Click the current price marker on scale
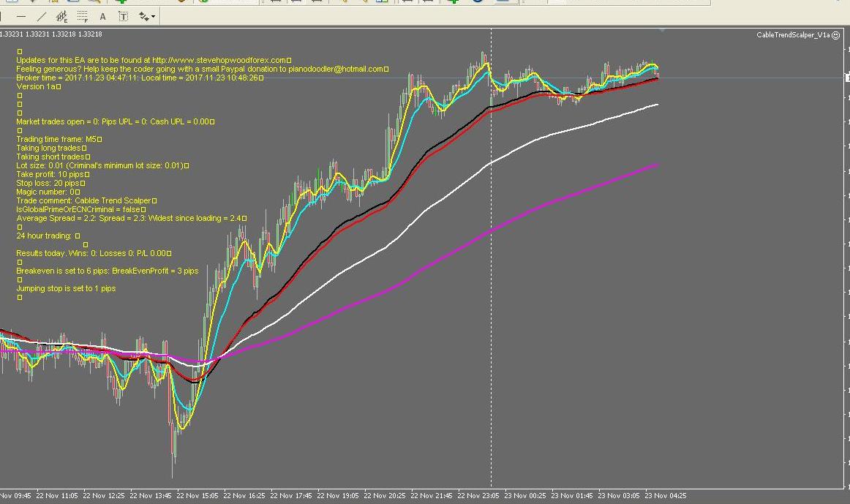The image size is (850, 504). tap(847, 78)
